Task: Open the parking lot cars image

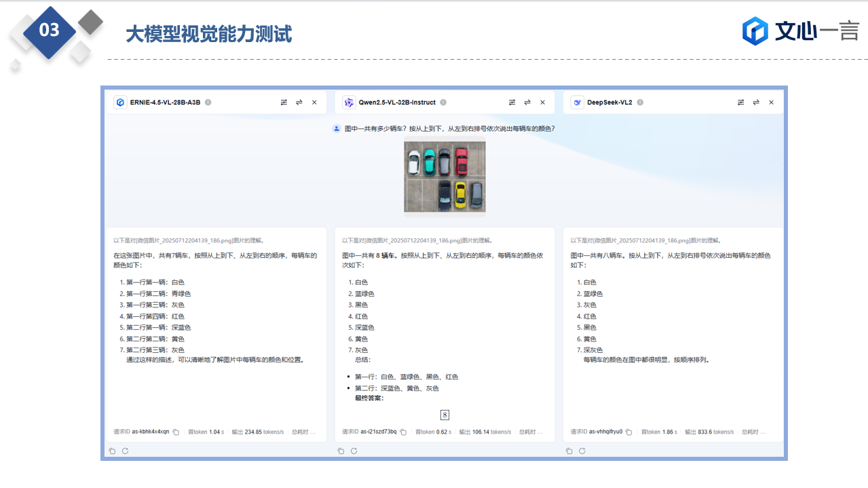Action: 445,176
